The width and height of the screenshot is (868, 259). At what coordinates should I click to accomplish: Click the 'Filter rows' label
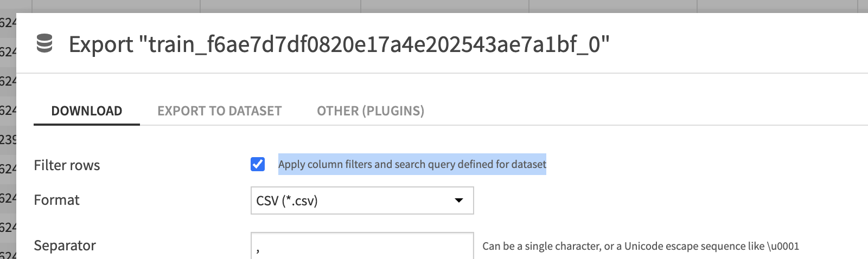tap(67, 165)
